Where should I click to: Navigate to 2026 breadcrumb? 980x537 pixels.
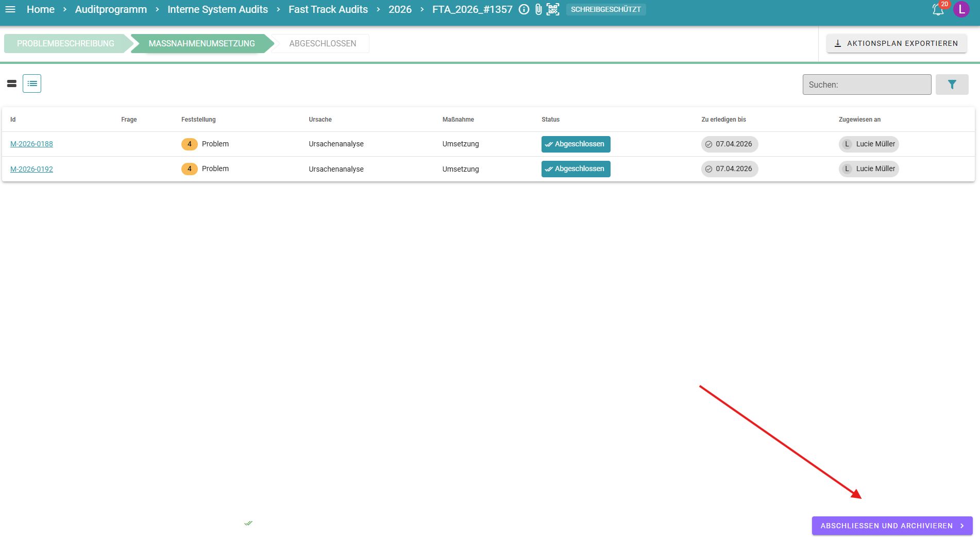pos(400,9)
